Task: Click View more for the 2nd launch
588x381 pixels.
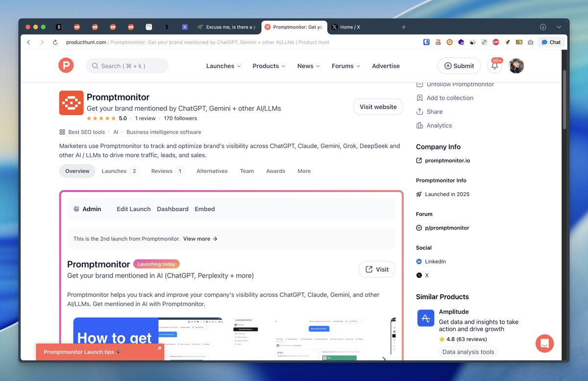Action: 200,239
